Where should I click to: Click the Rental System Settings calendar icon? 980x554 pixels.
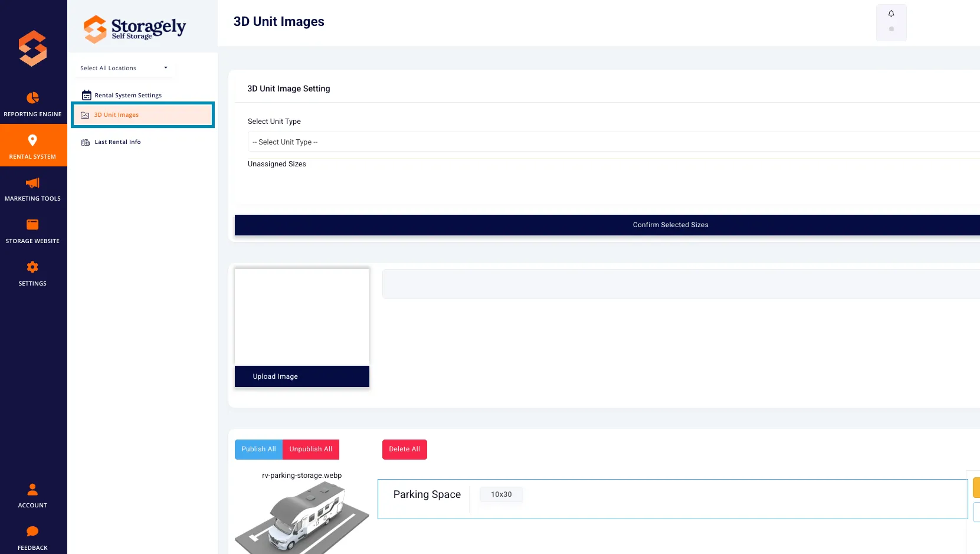coord(86,95)
